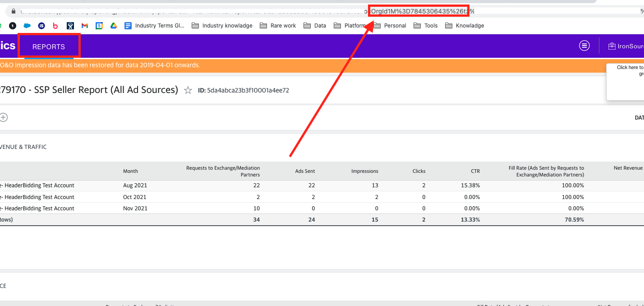Viewport: 644px width, 306px height.
Task: Open the circular hamburger menu in the purple navbar
Action: click(x=584, y=46)
